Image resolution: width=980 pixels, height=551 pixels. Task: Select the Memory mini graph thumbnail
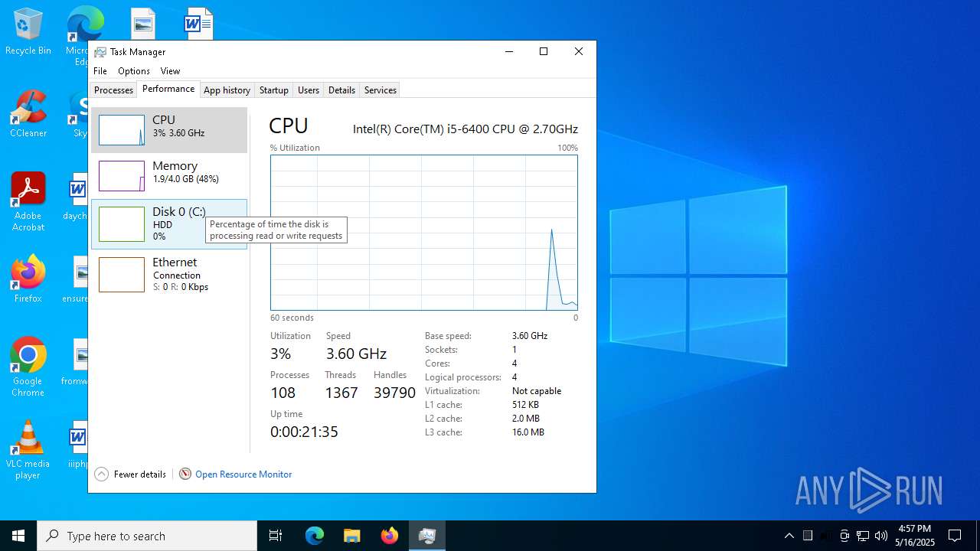[x=122, y=176]
